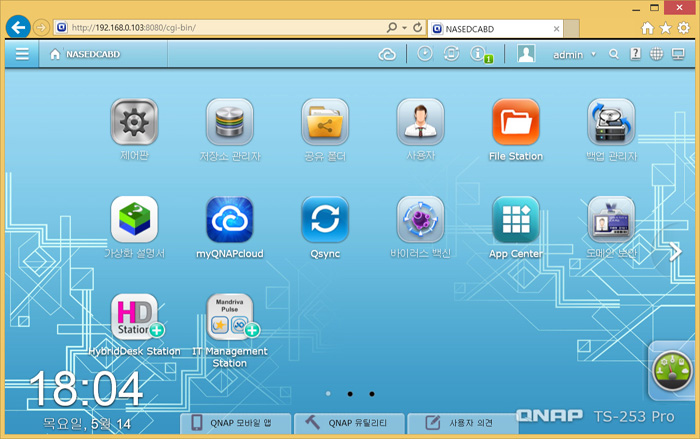The image size is (700, 439).
Task: Click the browser back button
Action: tap(18, 28)
